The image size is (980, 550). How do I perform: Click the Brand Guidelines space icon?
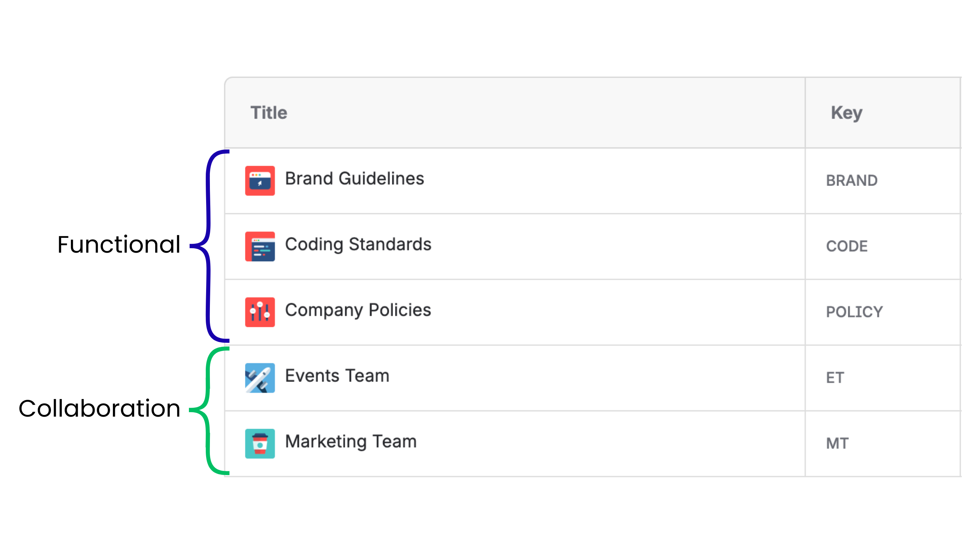tap(260, 180)
